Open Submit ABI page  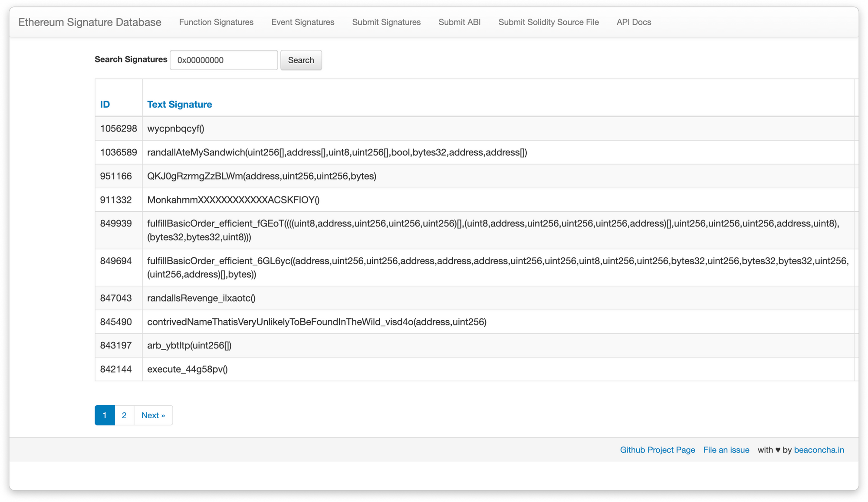tap(459, 22)
